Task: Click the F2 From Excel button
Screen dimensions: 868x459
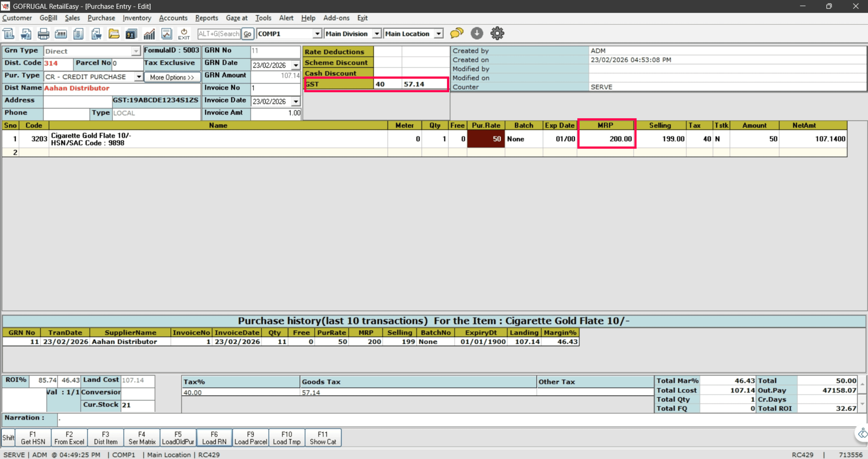Action: 69,438
